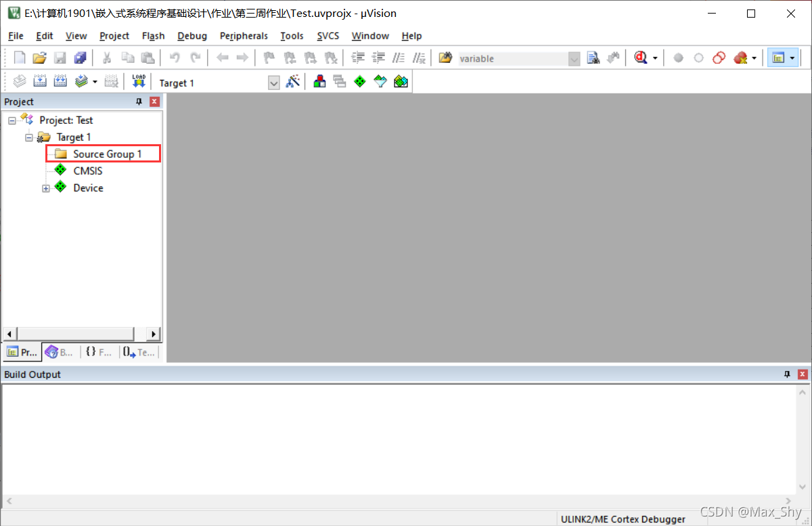Click the Indent selection icon
This screenshot has height=526, width=812.
point(358,58)
